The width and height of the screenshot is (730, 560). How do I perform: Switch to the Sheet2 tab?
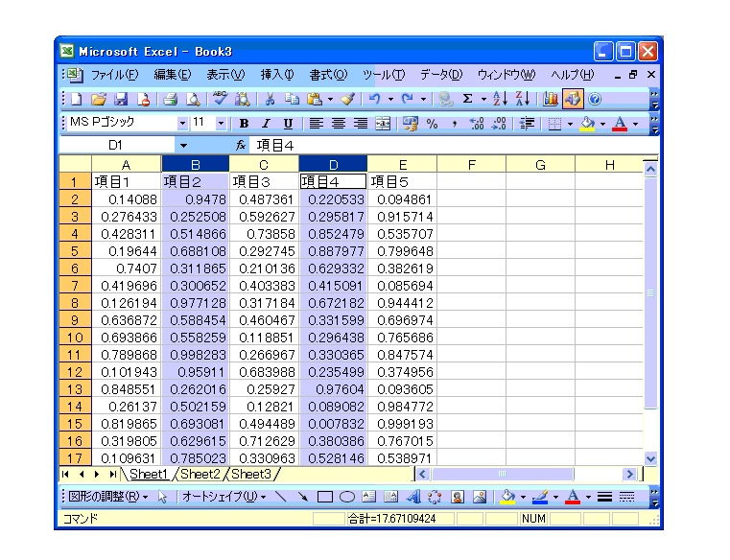200,475
